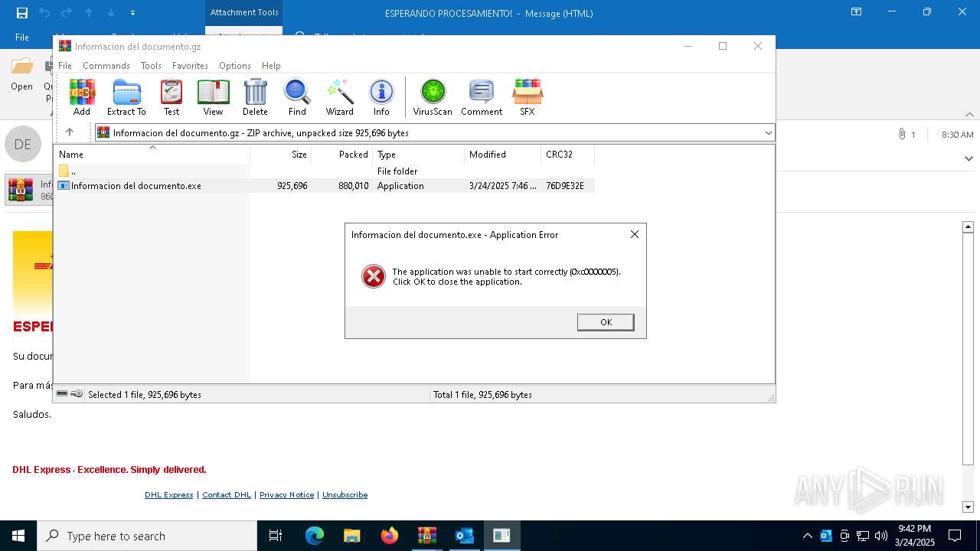The height and width of the screenshot is (551, 980).
Task: Sort by Packed column header
Action: [x=342, y=155]
